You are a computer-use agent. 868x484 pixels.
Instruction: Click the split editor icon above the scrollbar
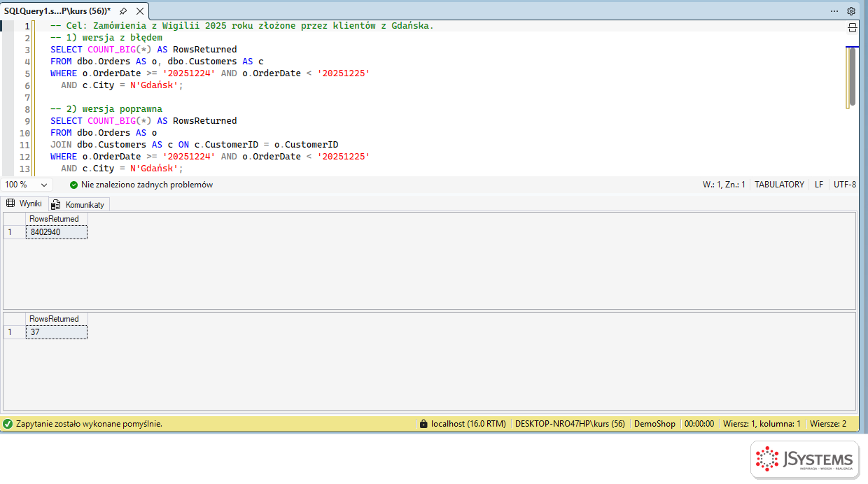[853, 27]
